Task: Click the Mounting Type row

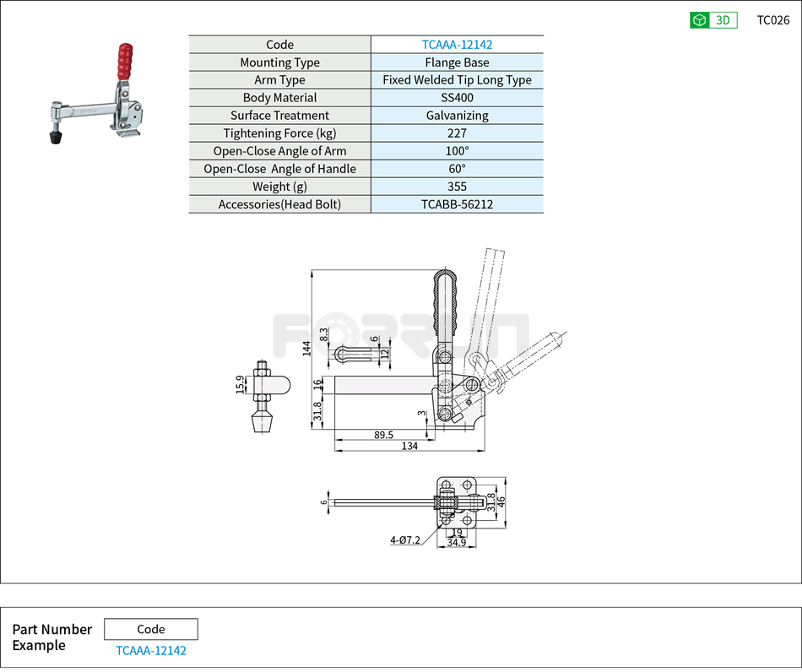Action: (280, 62)
